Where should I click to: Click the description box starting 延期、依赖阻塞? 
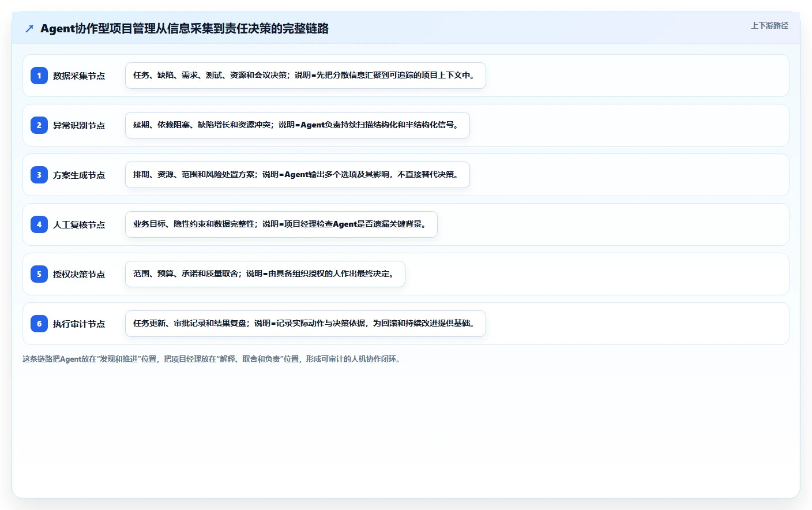298,125
